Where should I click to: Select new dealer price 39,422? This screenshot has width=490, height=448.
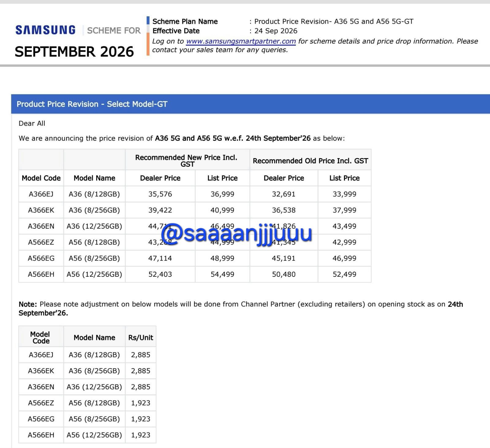160,210
